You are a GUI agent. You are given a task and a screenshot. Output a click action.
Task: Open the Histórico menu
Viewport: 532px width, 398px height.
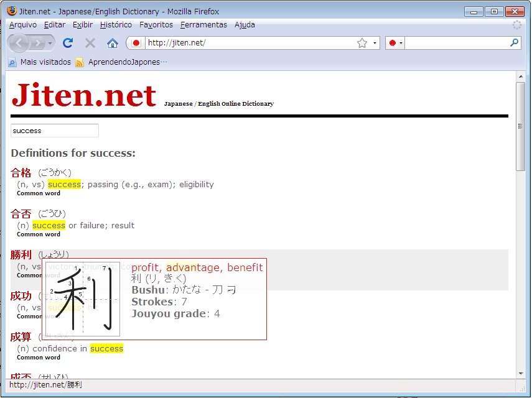point(116,25)
